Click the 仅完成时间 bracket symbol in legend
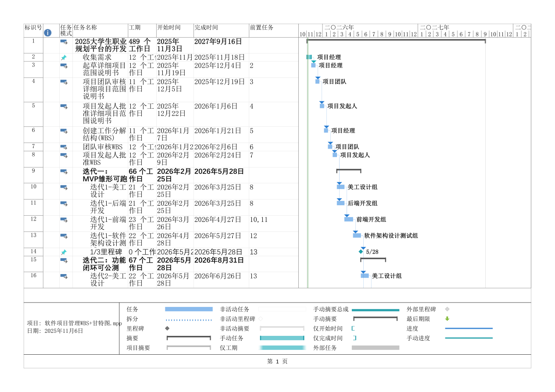Image resolution: width=555 pixels, height=392 pixels. coord(354,338)
